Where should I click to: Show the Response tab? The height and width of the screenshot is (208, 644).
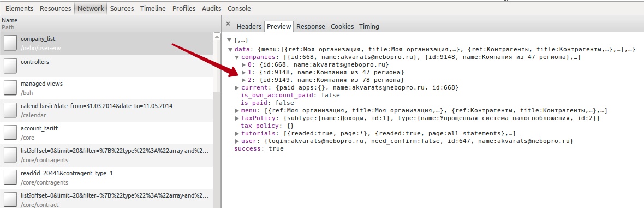(x=311, y=26)
